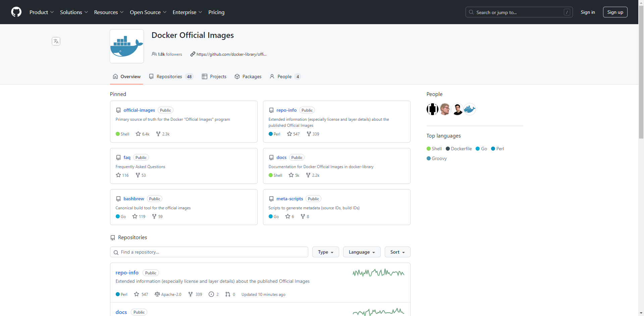Image resolution: width=644 pixels, height=316 pixels.
Task: Switch to the Packages tab
Action: coord(248,76)
